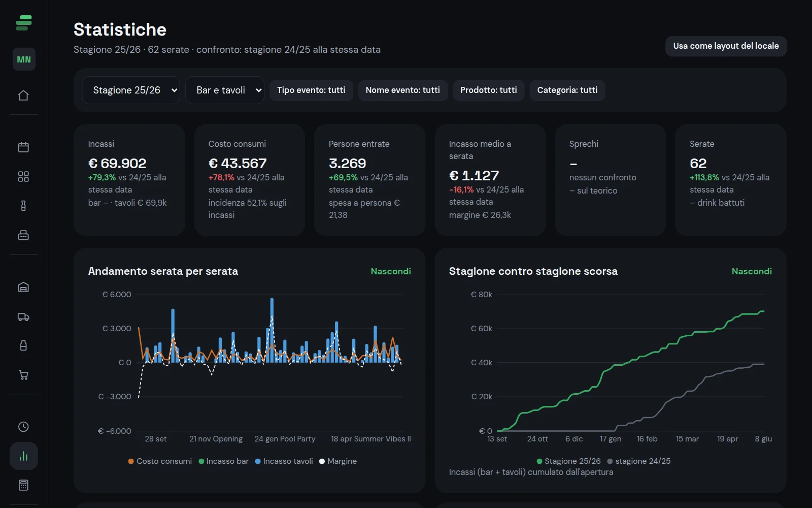Open the clock icon in the sidebar
Screen dimensions: 812x508
pyautogui.click(x=23, y=427)
